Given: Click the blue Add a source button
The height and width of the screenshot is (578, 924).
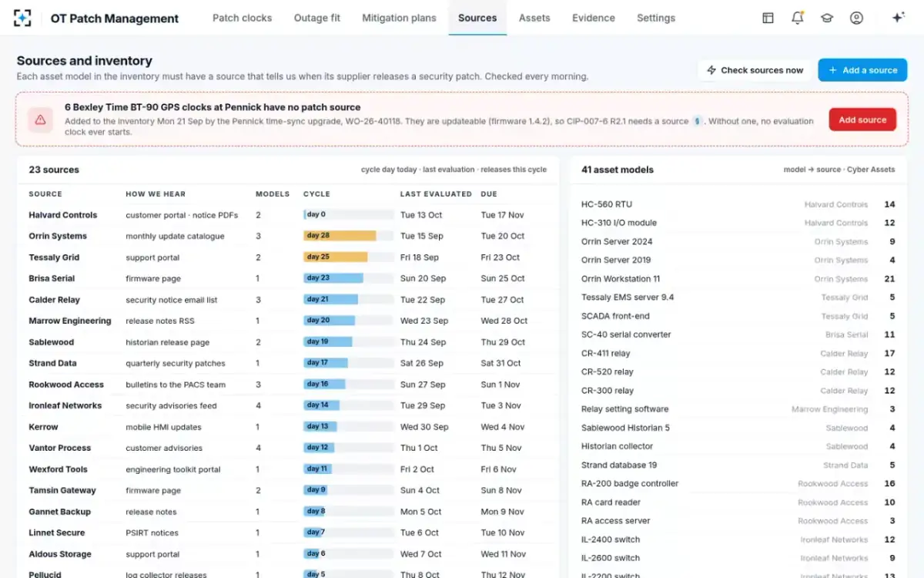Looking at the screenshot, I should point(862,70).
